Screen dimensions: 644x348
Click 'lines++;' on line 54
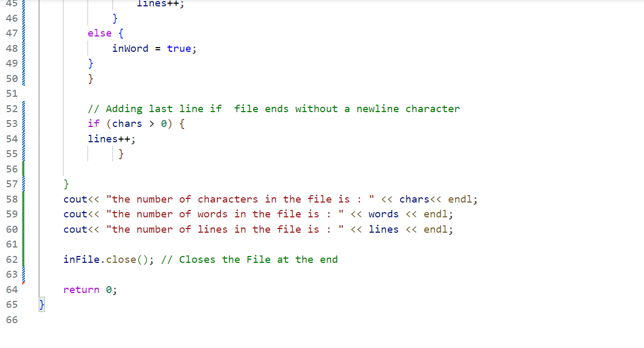112,139
